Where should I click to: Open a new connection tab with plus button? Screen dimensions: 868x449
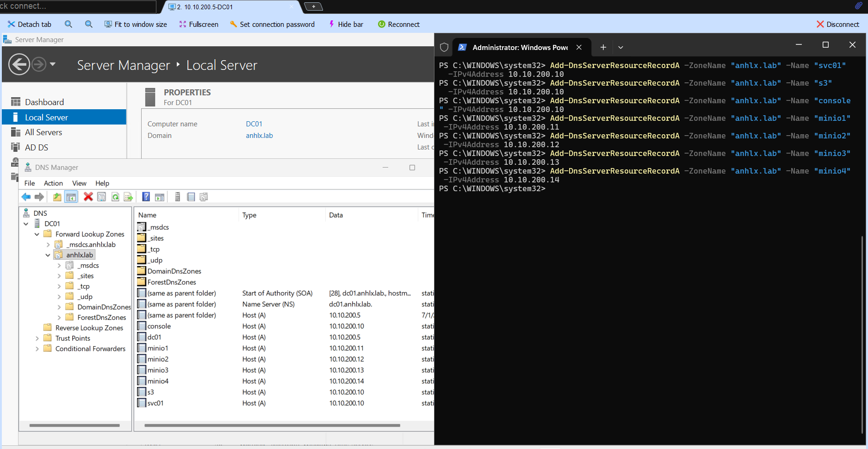coord(313,6)
